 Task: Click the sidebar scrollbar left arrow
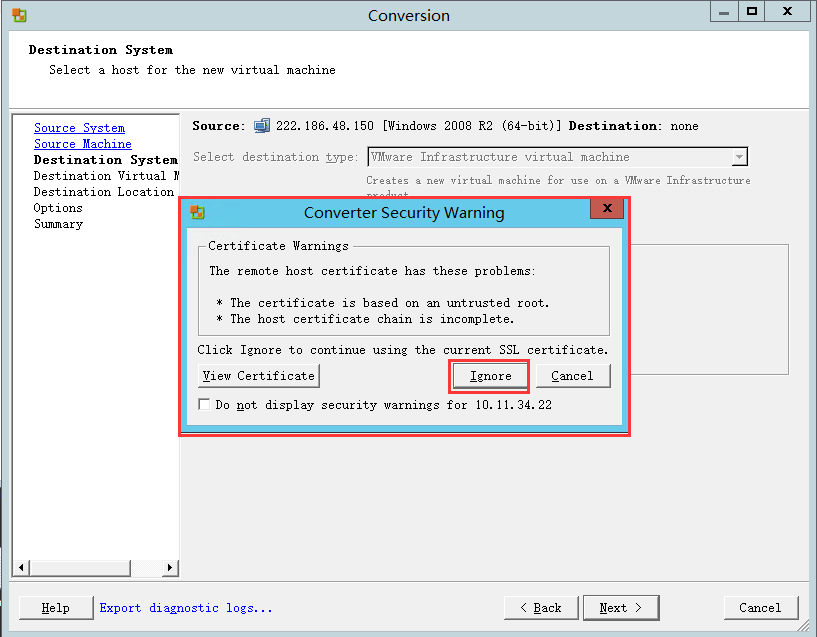[21, 567]
